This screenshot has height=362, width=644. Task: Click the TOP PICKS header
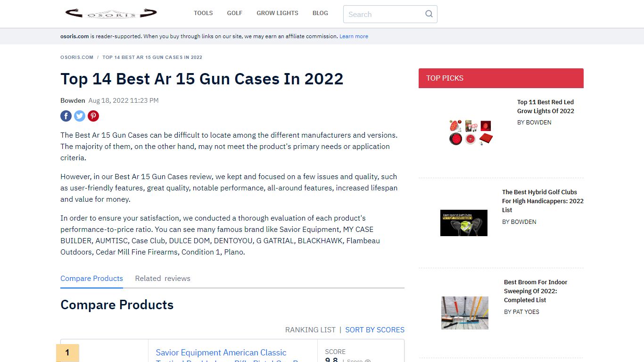[501, 78]
